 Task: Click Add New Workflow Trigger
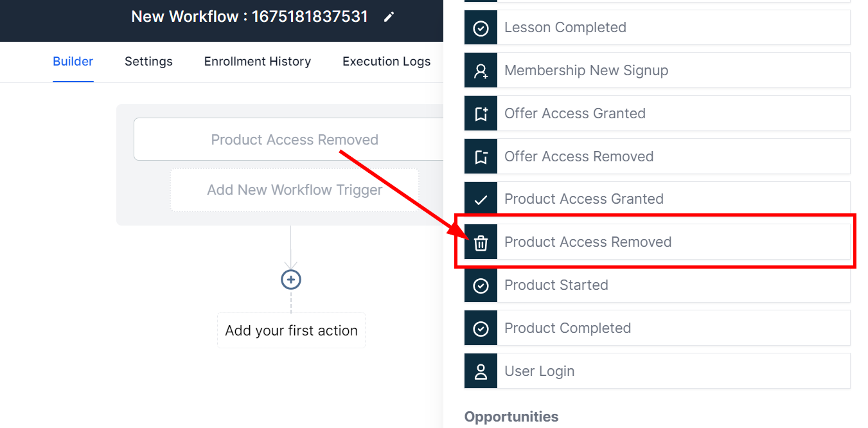(x=294, y=190)
